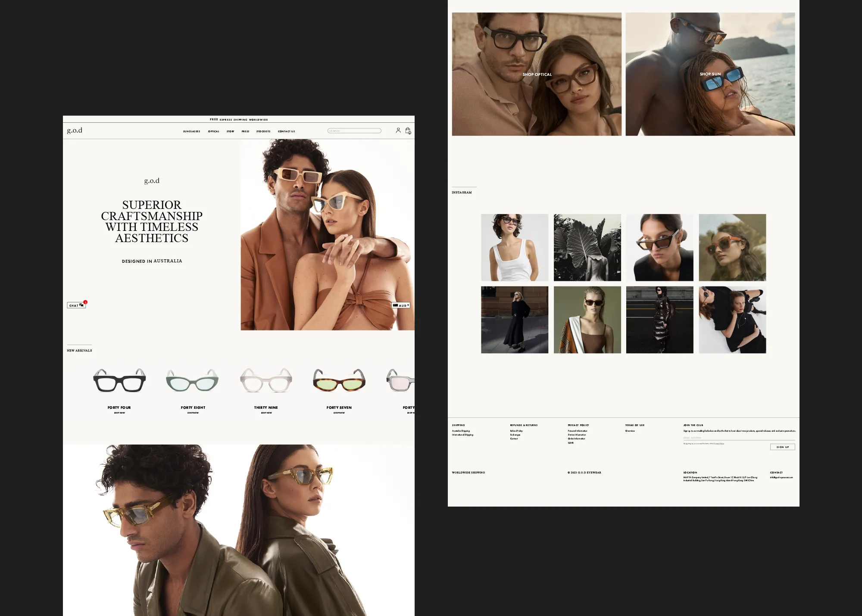Open Contact link under Refunds & Returns

tap(514, 439)
